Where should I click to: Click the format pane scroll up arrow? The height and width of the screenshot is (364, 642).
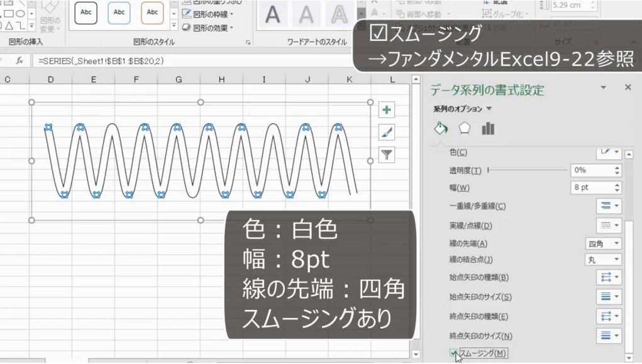[x=629, y=155]
